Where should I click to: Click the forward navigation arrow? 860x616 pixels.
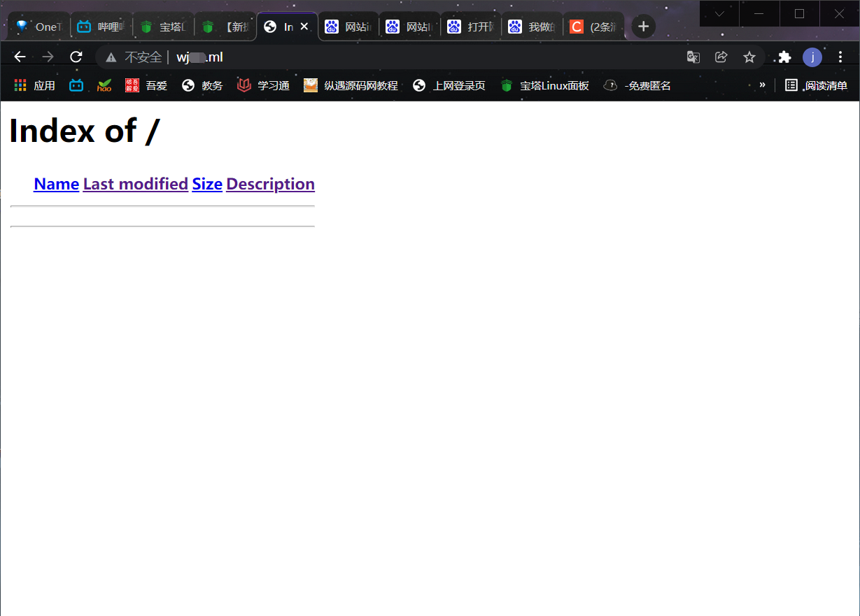coord(48,57)
